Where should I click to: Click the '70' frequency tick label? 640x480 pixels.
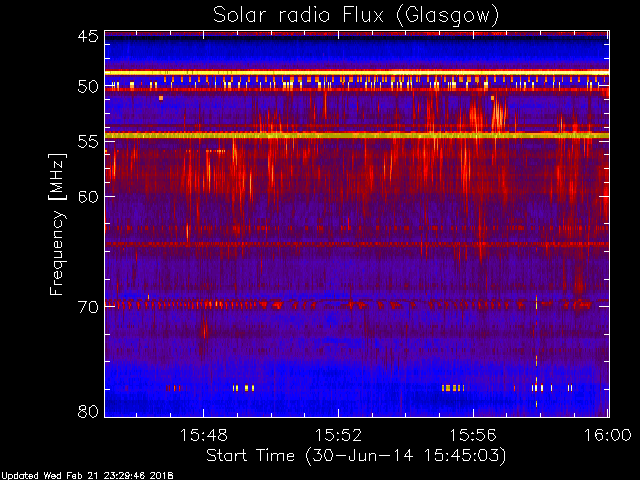coord(88,307)
